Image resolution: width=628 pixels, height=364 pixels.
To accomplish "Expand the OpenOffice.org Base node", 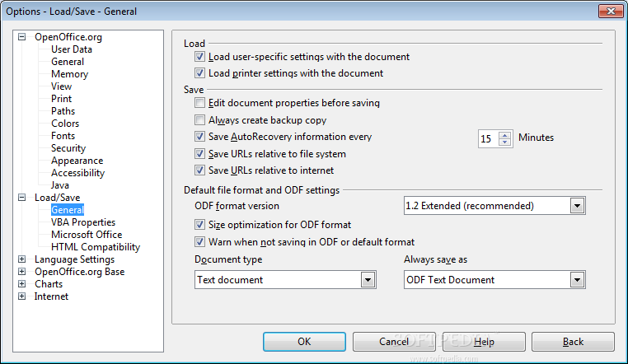I will [x=22, y=272].
